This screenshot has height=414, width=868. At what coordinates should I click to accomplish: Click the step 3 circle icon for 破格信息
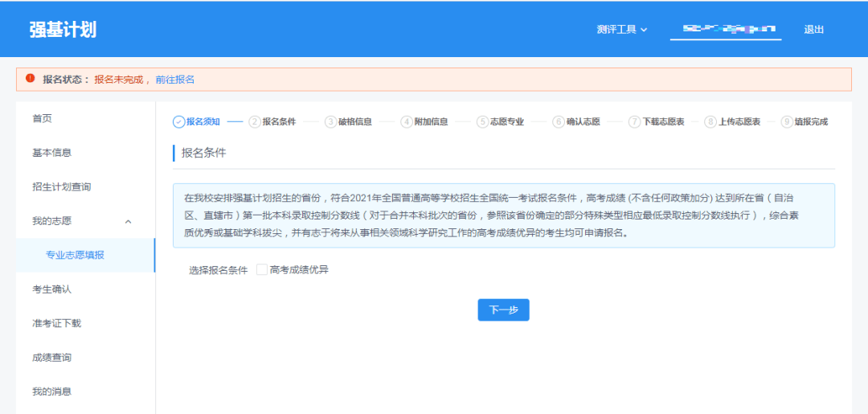click(330, 122)
